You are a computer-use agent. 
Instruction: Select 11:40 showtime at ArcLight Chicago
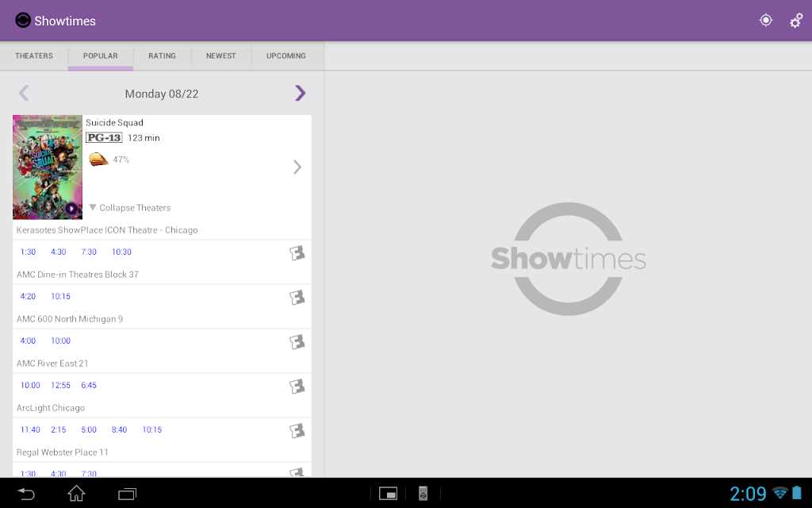(x=30, y=429)
